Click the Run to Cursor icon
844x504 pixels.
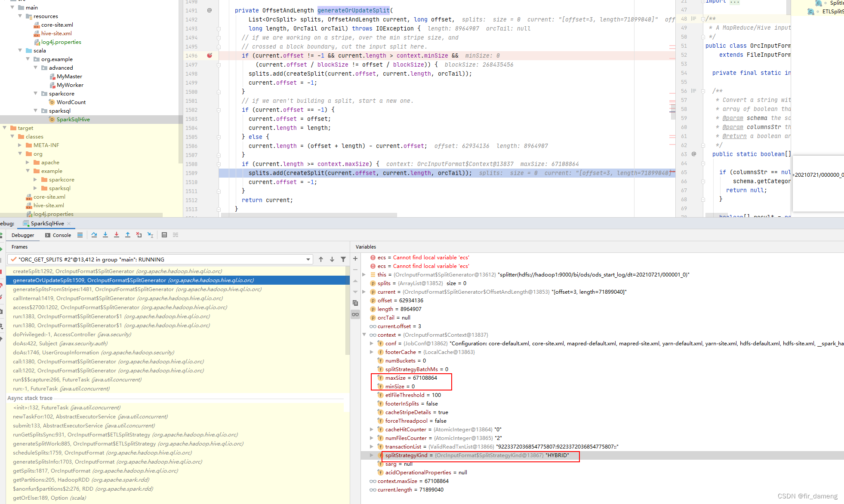click(151, 235)
